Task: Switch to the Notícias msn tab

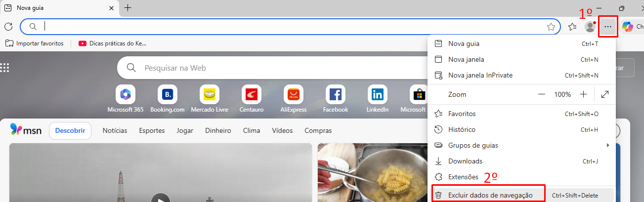Action: click(x=115, y=131)
